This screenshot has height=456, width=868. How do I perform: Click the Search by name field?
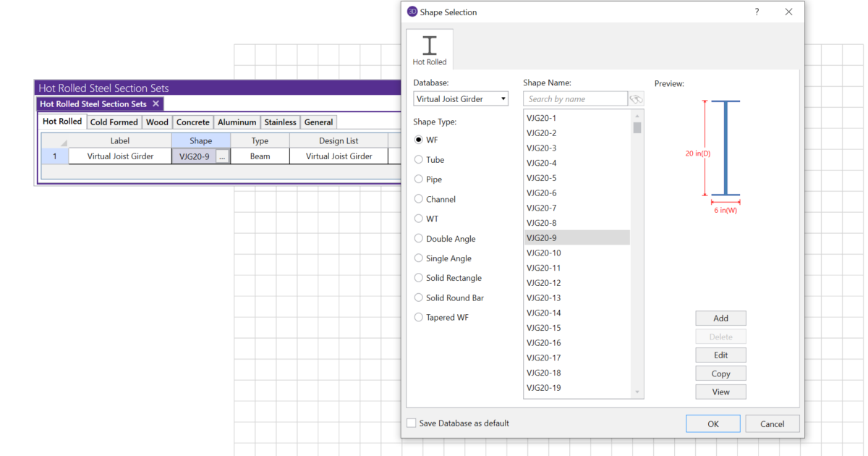point(575,99)
